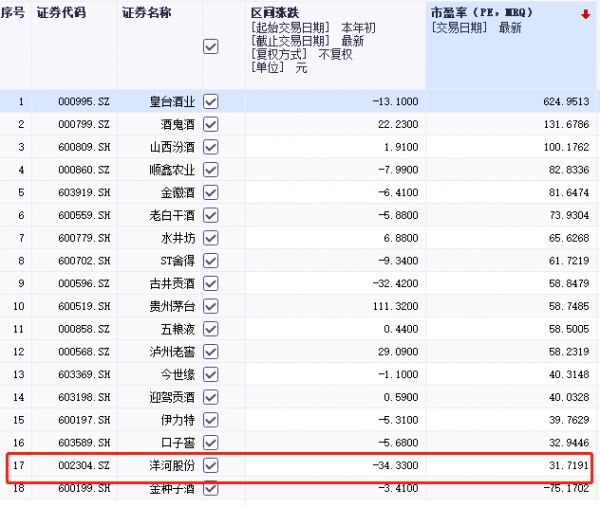Select the stock name 山西汾酒
Viewport: 600px width, 507px height.
pos(173,146)
